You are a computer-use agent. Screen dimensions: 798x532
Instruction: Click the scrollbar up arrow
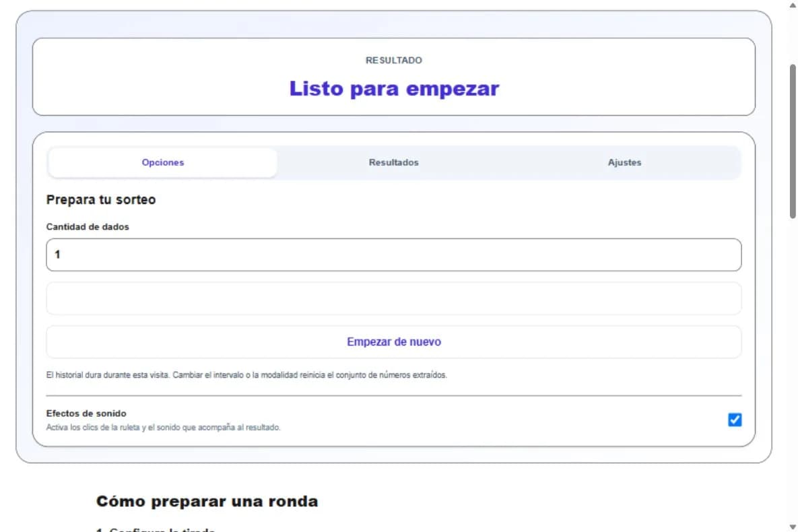[793, 5]
